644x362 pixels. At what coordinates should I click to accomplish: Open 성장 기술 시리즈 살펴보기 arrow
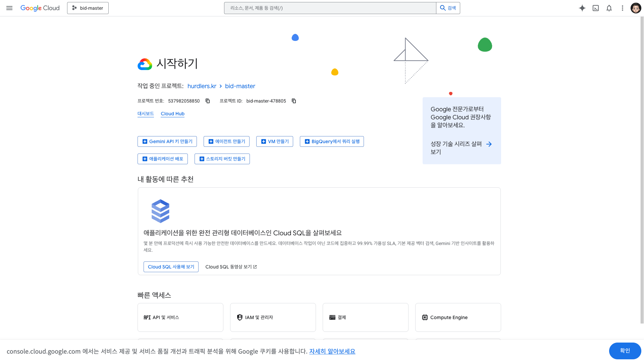click(489, 144)
